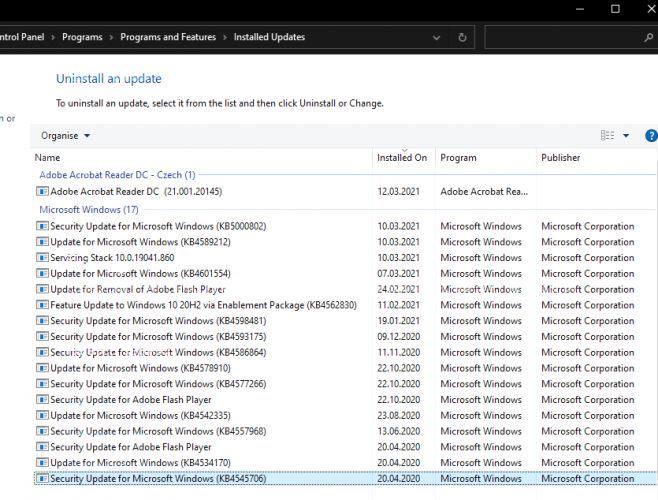
Task: Select Security Update KB4593175 row
Action: point(345,337)
